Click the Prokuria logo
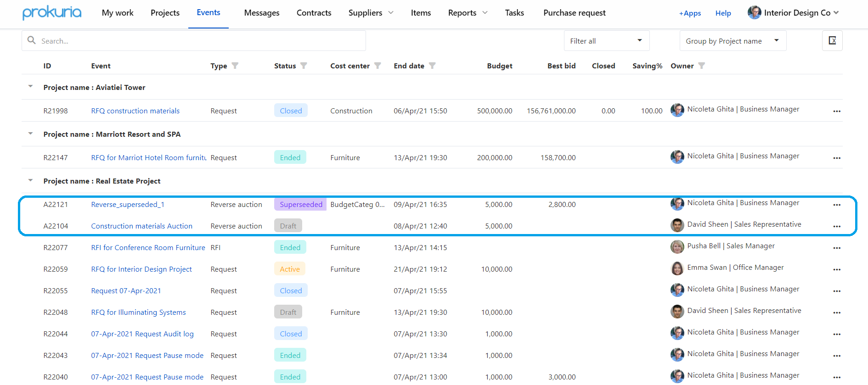This screenshot has width=868, height=385. pos(52,13)
